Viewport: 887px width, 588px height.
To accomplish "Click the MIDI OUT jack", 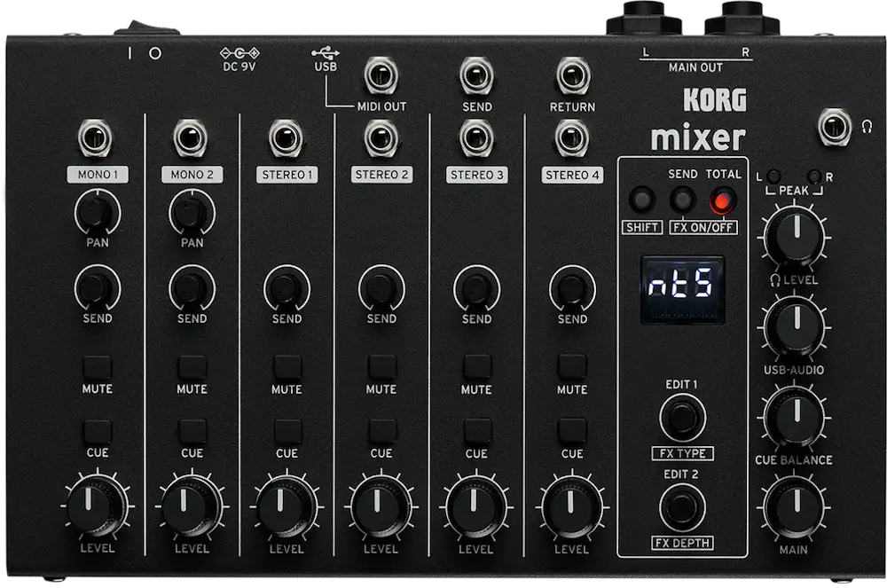I will [381, 75].
